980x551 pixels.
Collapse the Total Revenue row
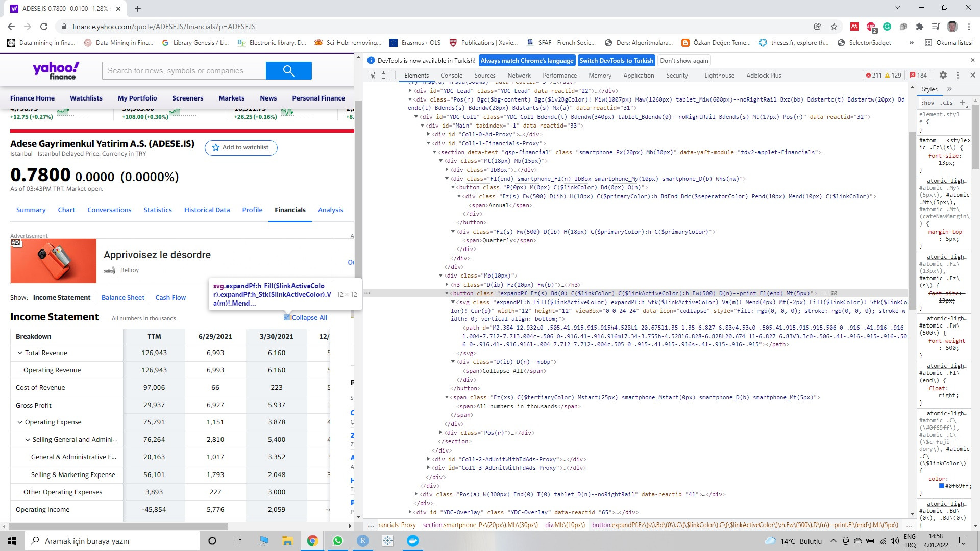point(20,353)
